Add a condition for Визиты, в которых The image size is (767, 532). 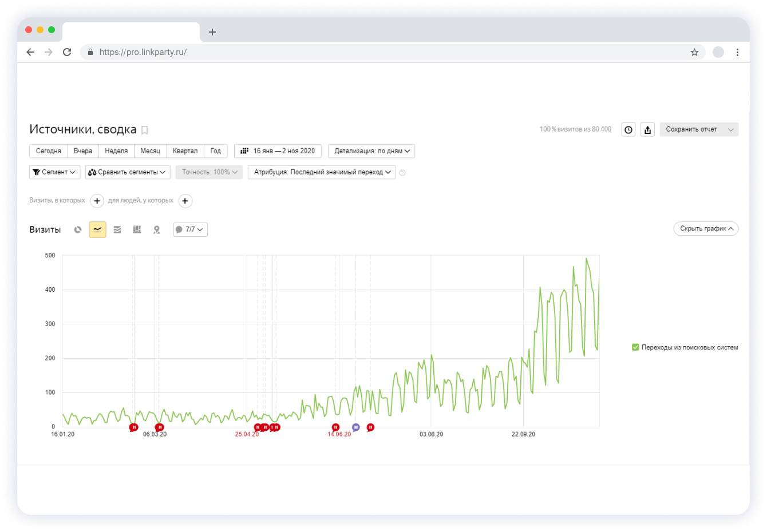97,201
